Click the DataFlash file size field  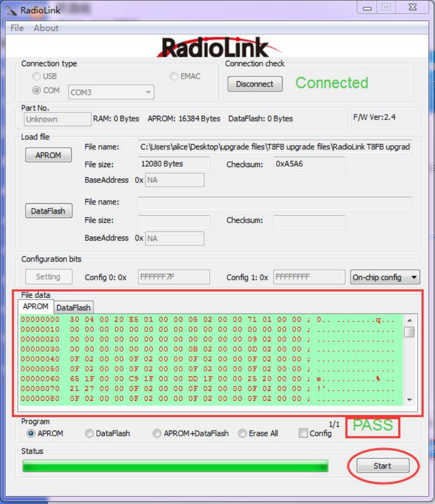pos(174,222)
